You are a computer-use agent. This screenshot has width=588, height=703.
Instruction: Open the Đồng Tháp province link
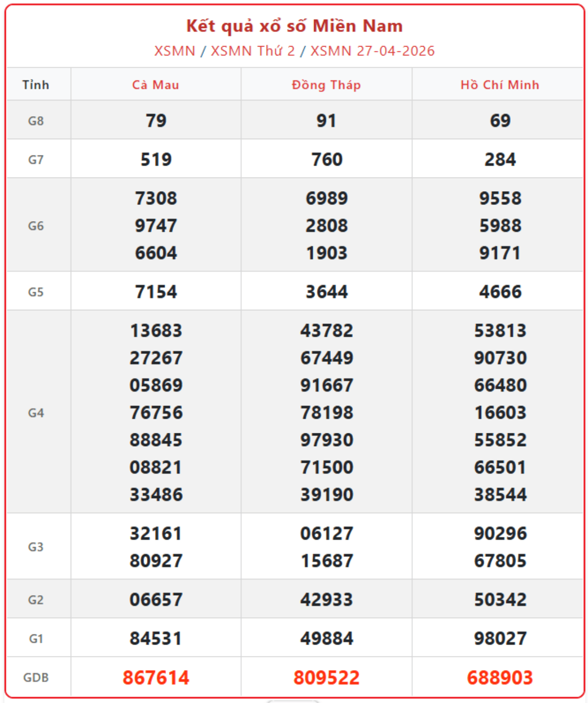pos(326,85)
